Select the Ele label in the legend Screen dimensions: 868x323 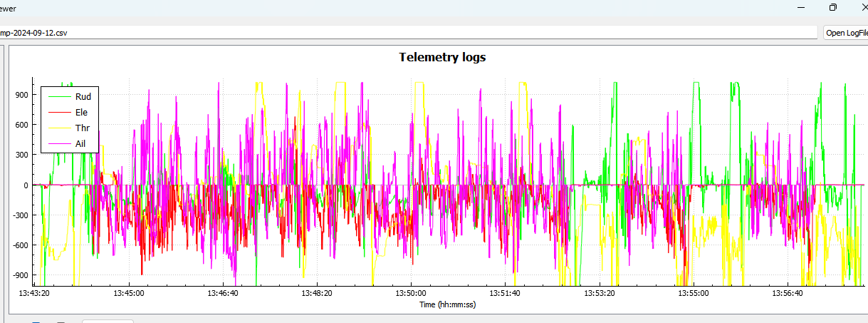81,112
